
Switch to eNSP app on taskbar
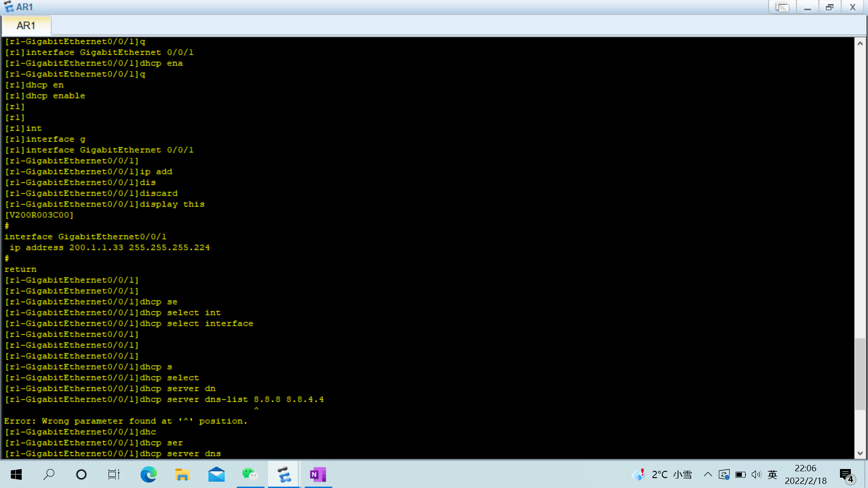[284, 474]
